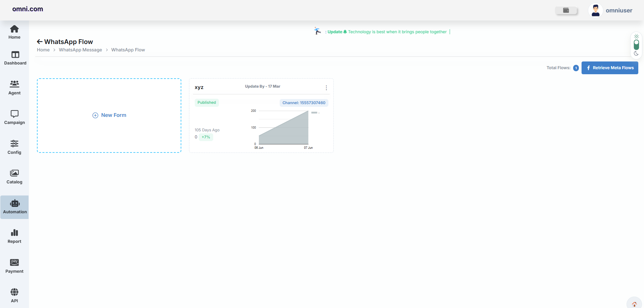This screenshot has width=644, height=308.
Task: Open the Agent section
Action: (14, 88)
